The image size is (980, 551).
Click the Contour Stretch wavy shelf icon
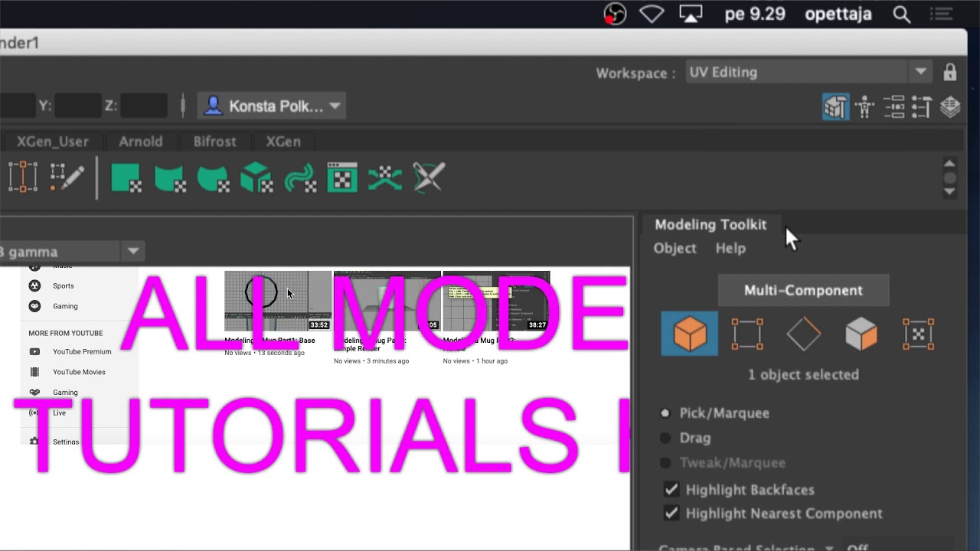tap(299, 178)
